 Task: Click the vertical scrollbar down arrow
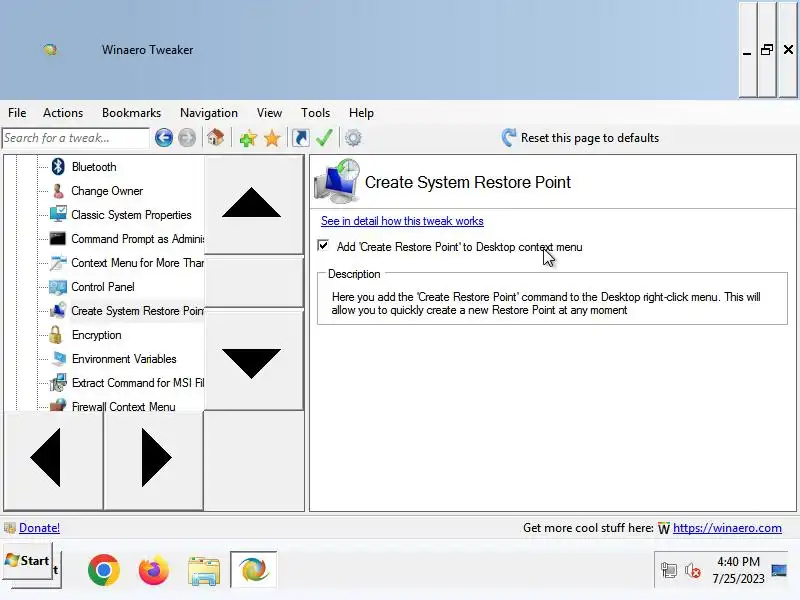(x=253, y=361)
